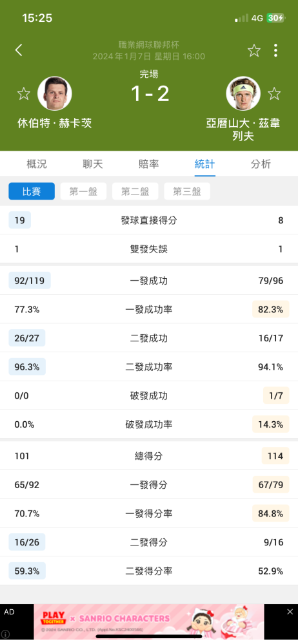Viewport: 298px width, 644px height.
Task: Open the 分析 tab
Action: (x=261, y=164)
